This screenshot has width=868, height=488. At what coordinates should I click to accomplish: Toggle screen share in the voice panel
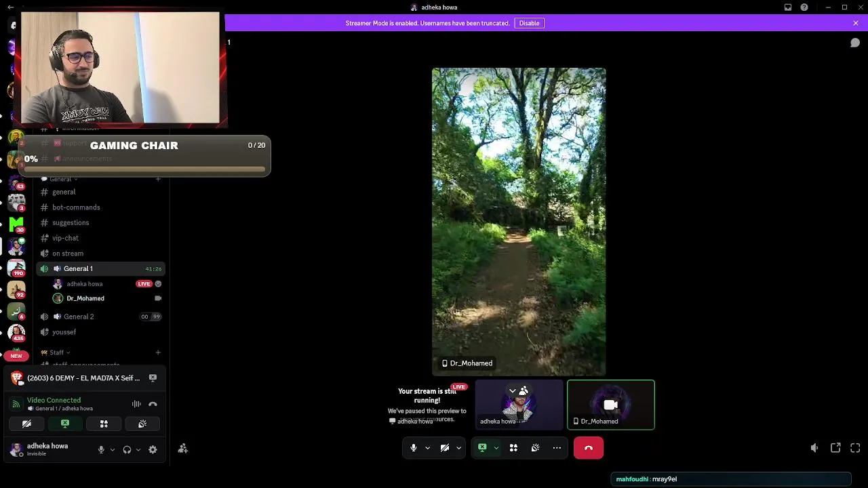[65, 424]
